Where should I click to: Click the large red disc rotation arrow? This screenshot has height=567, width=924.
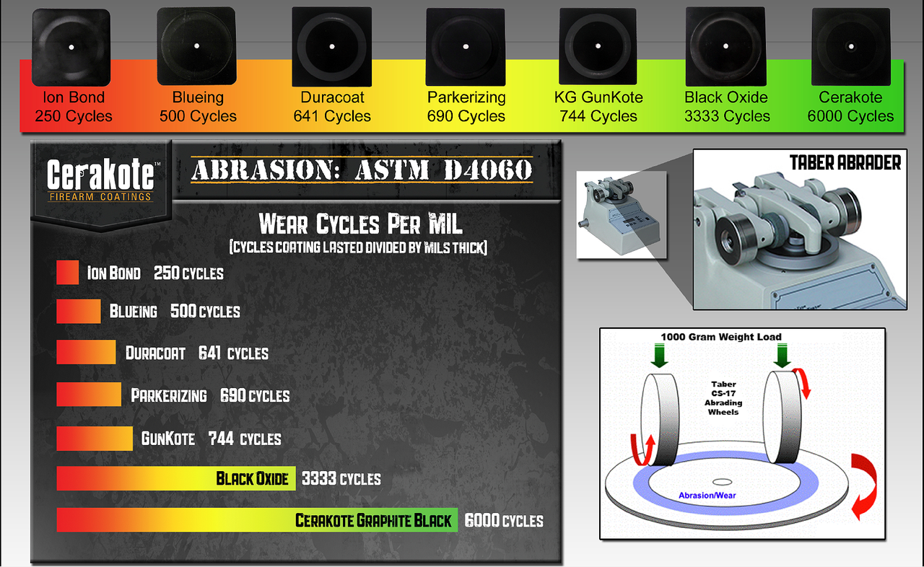tap(864, 486)
